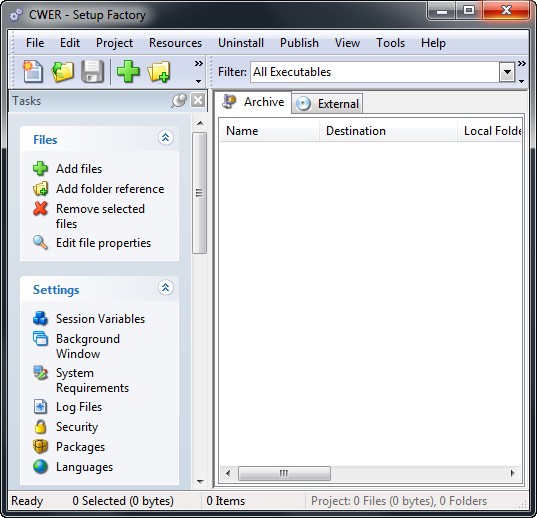The image size is (537, 518).
Task: Click the Add folder reference link
Action: click(110, 189)
